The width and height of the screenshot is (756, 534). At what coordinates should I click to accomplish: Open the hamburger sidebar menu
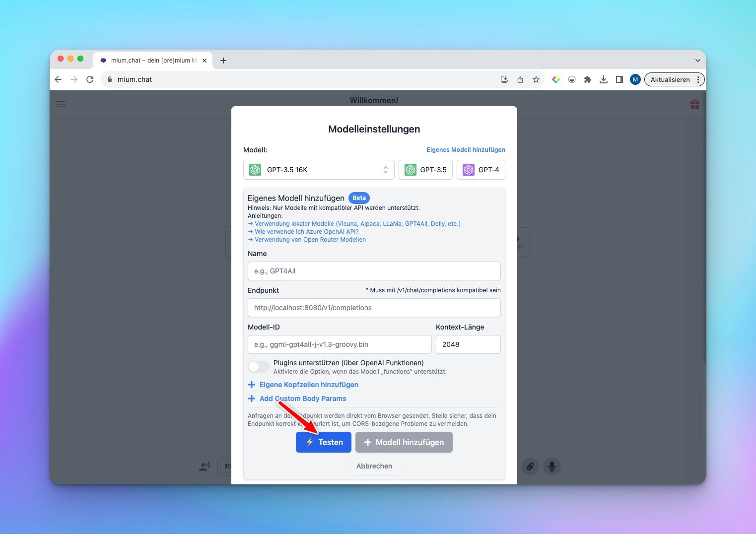[61, 104]
